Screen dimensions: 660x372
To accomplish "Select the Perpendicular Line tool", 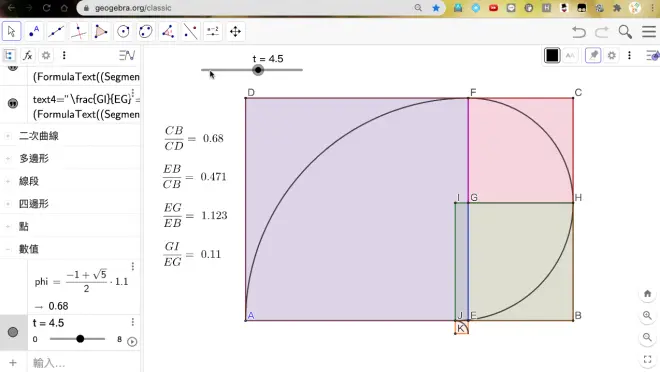I will point(79,32).
